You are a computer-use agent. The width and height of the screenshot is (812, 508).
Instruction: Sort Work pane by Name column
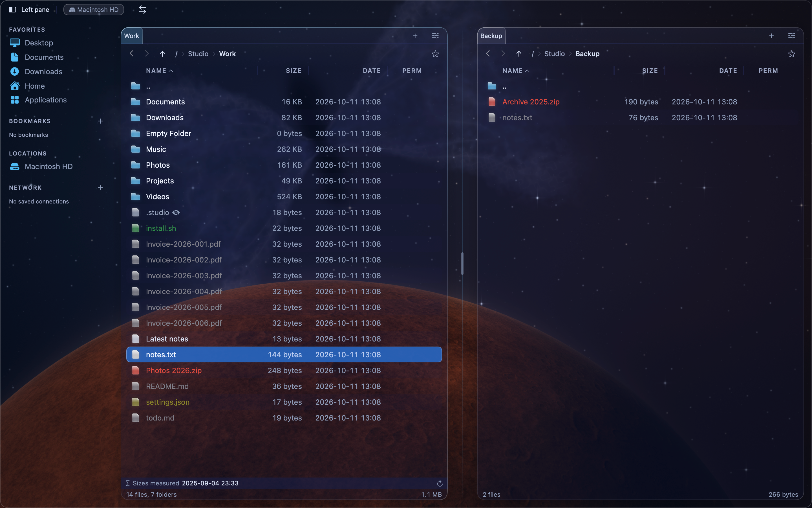click(x=159, y=71)
